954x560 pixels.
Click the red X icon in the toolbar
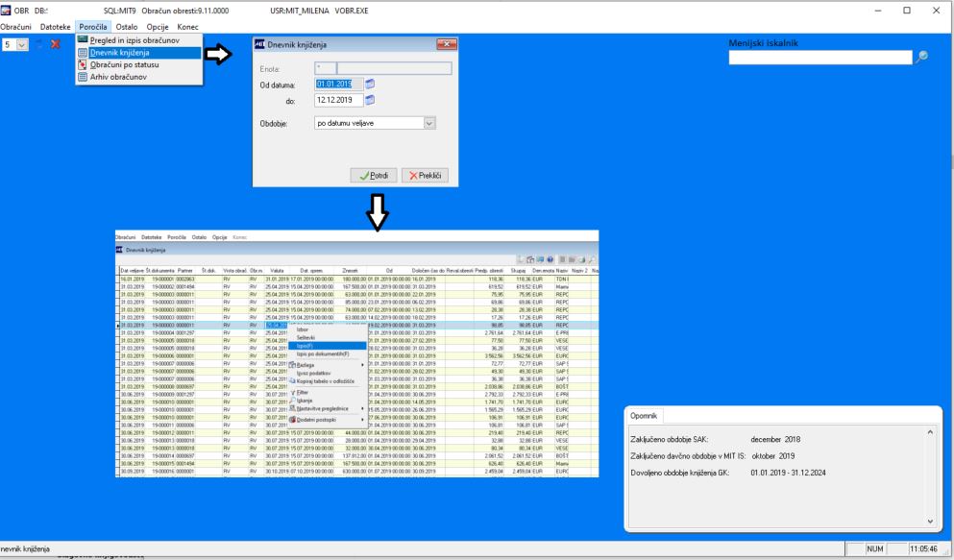(56, 44)
